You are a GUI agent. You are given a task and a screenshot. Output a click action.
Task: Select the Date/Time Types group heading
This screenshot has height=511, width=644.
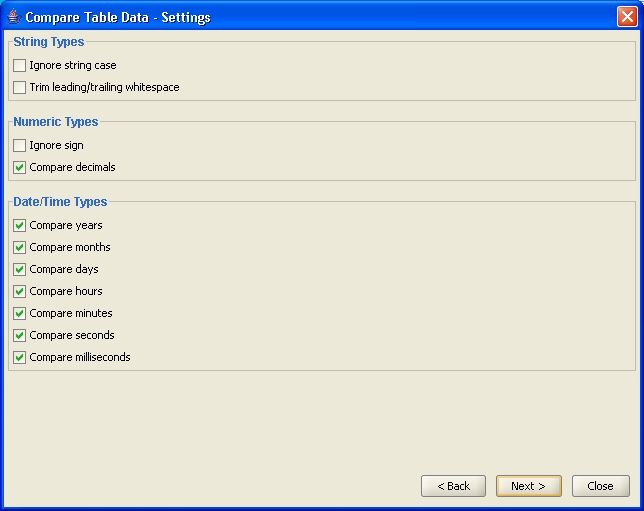point(60,202)
